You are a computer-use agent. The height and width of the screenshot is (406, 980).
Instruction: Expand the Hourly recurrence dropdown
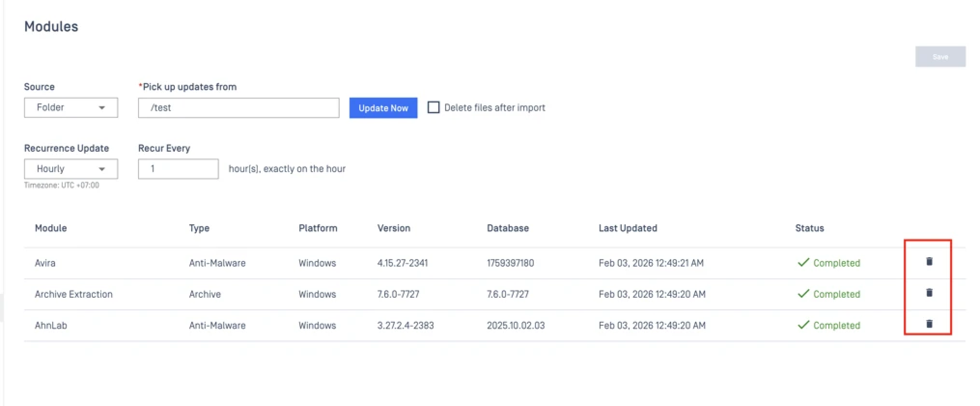point(71,169)
